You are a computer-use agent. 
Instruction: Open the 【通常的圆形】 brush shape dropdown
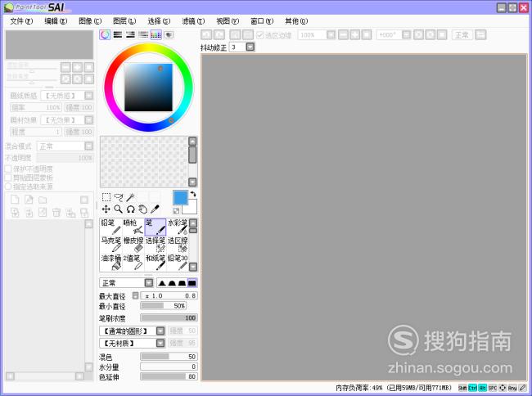160,331
